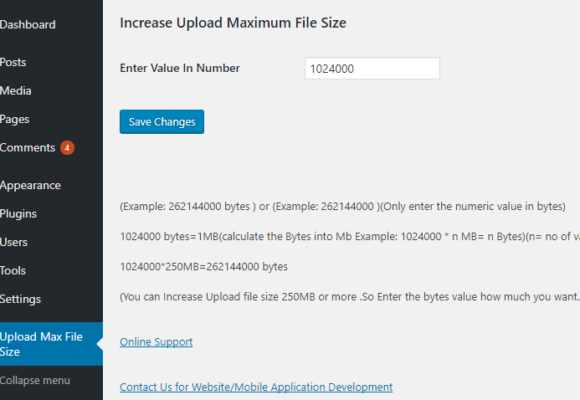Go to Plugins in sidebar
The image size is (580, 400).
[x=18, y=214]
